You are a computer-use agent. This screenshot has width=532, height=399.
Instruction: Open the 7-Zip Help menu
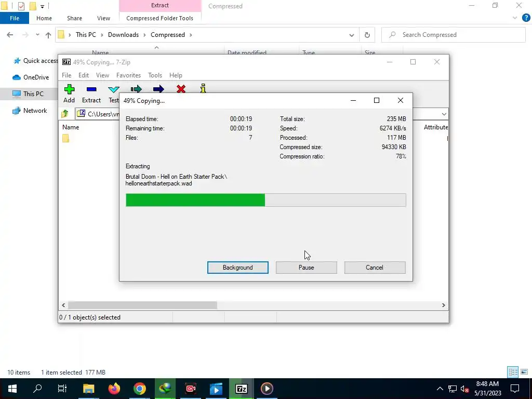(176, 75)
